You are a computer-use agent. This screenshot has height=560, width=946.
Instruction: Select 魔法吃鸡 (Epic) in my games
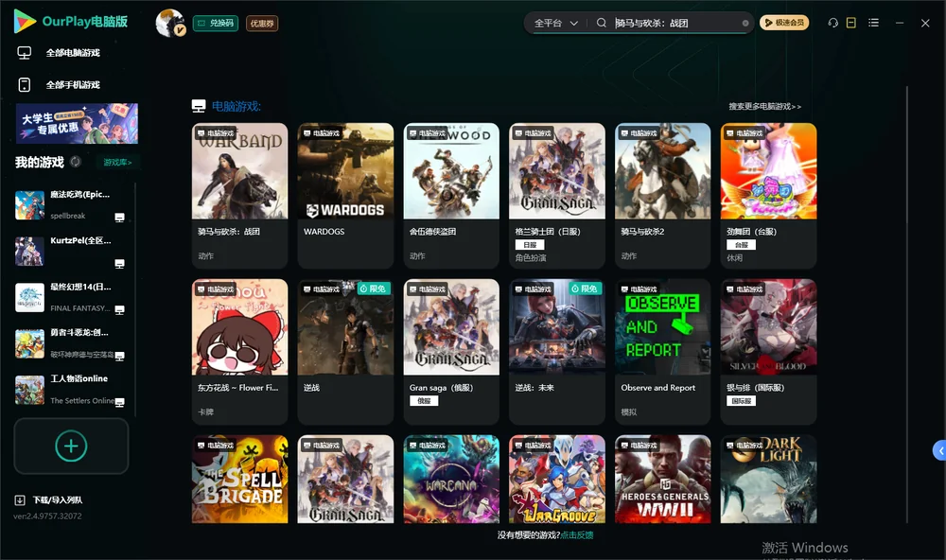(x=71, y=205)
